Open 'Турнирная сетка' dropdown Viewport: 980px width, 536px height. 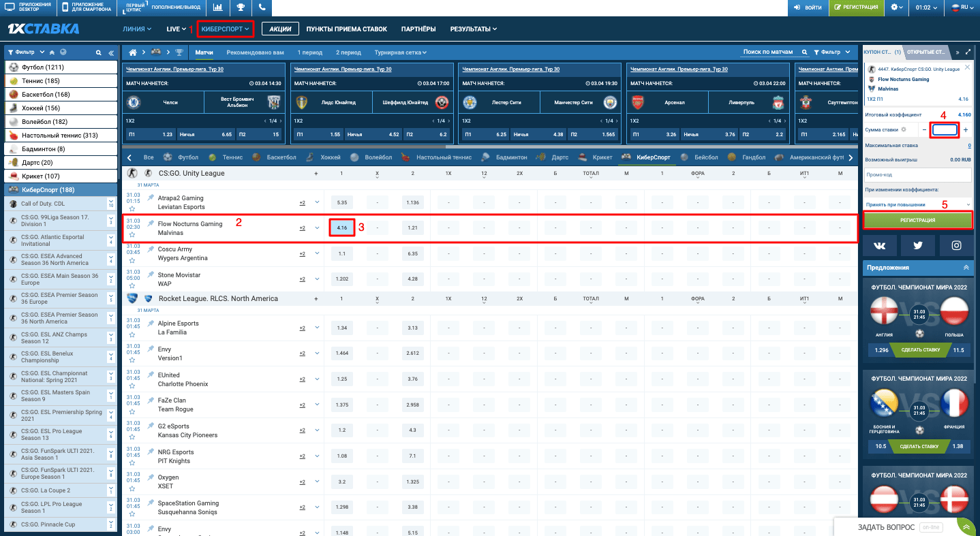tap(401, 52)
